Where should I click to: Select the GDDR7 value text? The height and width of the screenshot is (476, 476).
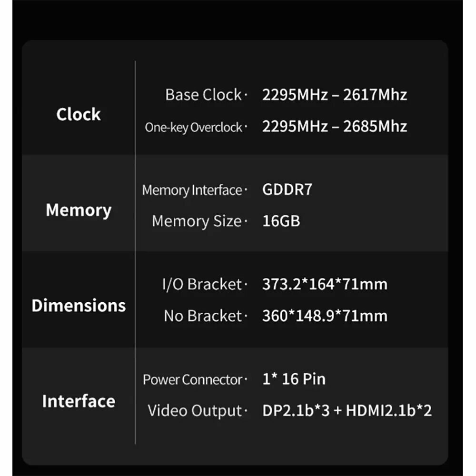(x=287, y=189)
